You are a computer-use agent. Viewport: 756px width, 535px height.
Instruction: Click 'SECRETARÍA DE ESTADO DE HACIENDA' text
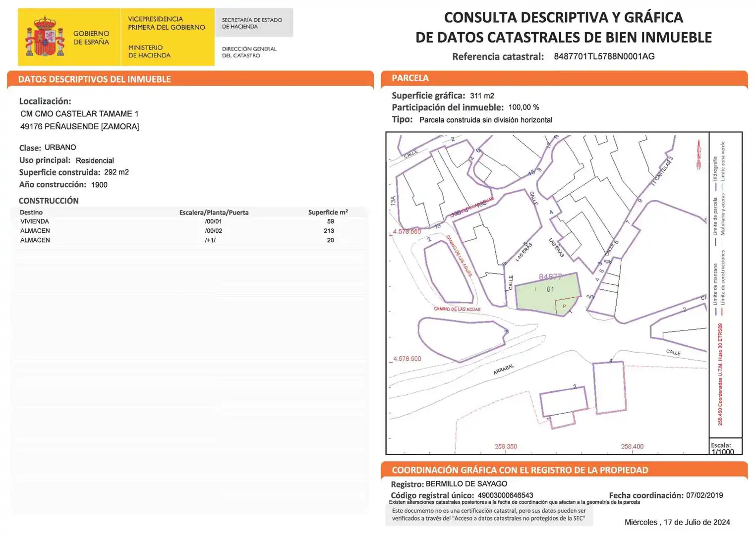click(x=252, y=23)
